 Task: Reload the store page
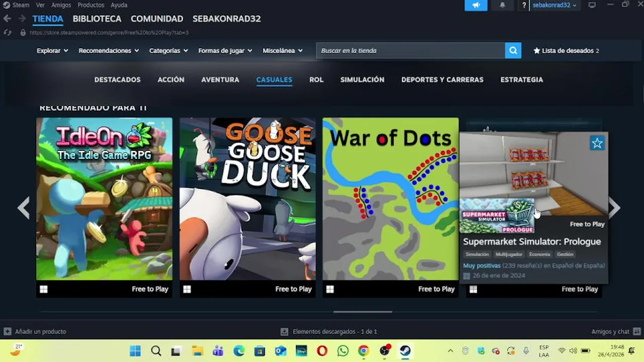coord(7,32)
